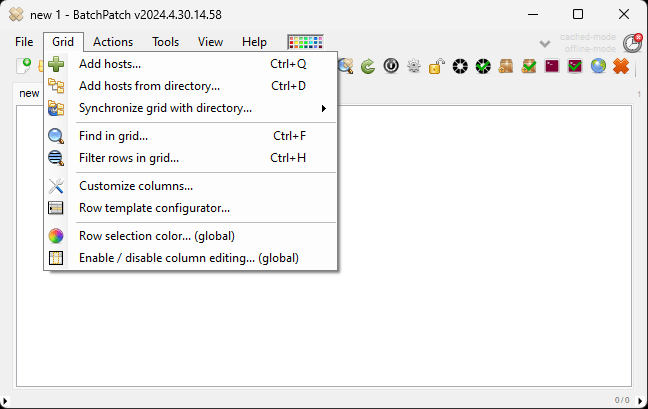The height and width of the screenshot is (409, 648).
Task: Click the plain cardboard box icon
Action: 506,66
